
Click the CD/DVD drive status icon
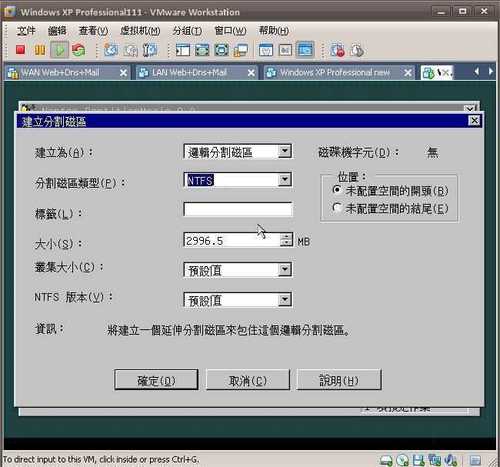click(403, 460)
